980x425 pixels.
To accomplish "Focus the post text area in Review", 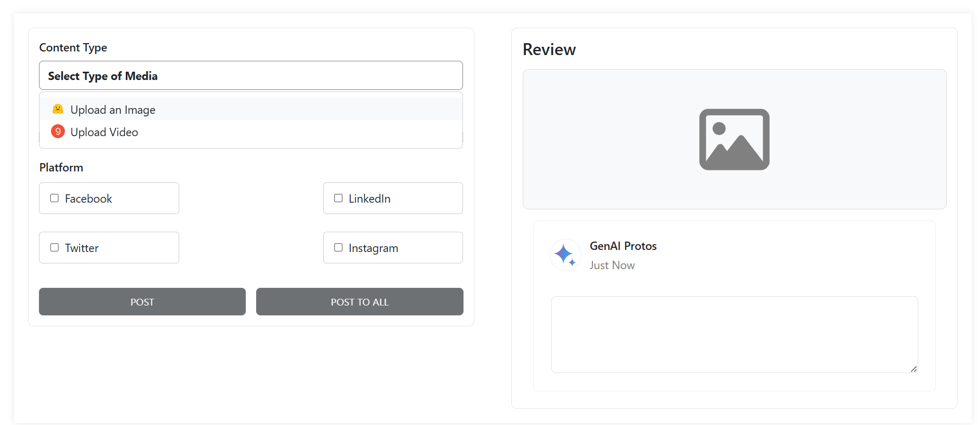I will tap(734, 335).
